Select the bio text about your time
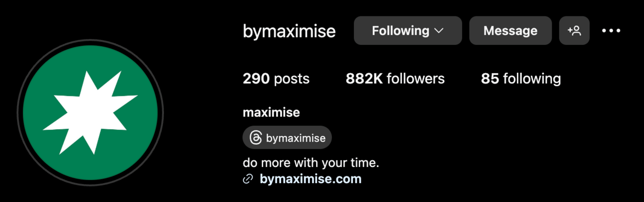 [x=311, y=163]
